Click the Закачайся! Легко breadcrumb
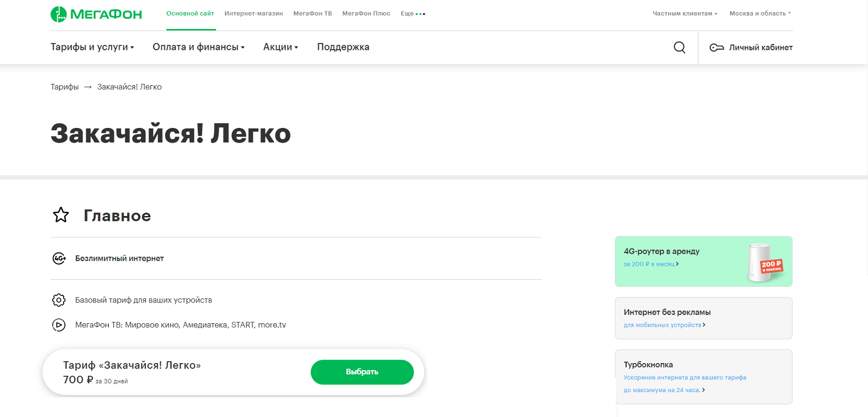868x417 pixels. [x=130, y=87]
